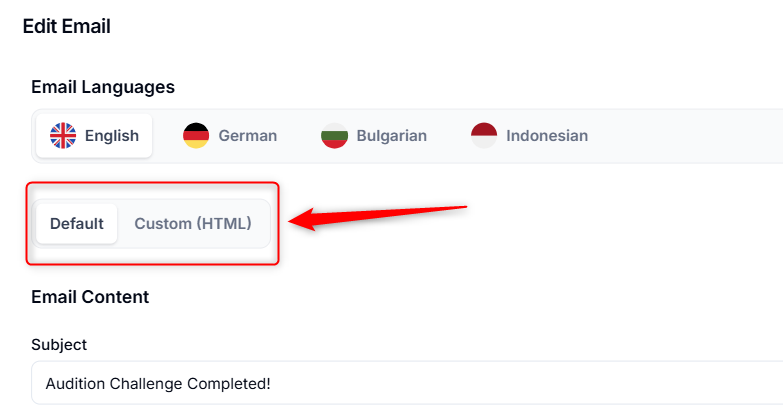Open the Bulgarian language text label
The image size is (783, 415).
[393, 135]
